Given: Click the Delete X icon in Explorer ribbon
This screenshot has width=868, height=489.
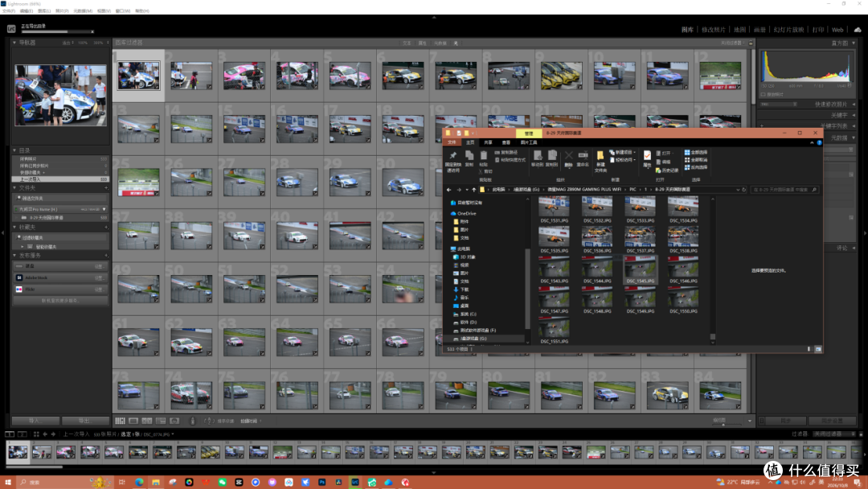Looking at the screenshot, I should [x=568, y=156].
